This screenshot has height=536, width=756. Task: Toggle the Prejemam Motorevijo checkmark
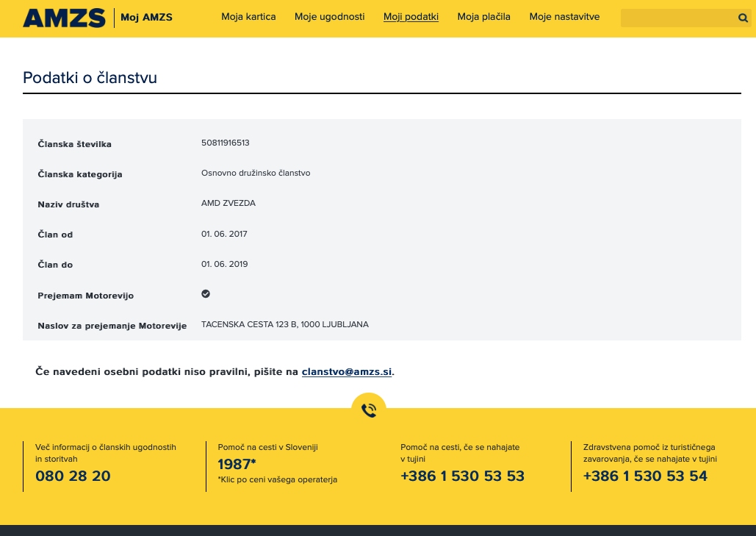206,294
